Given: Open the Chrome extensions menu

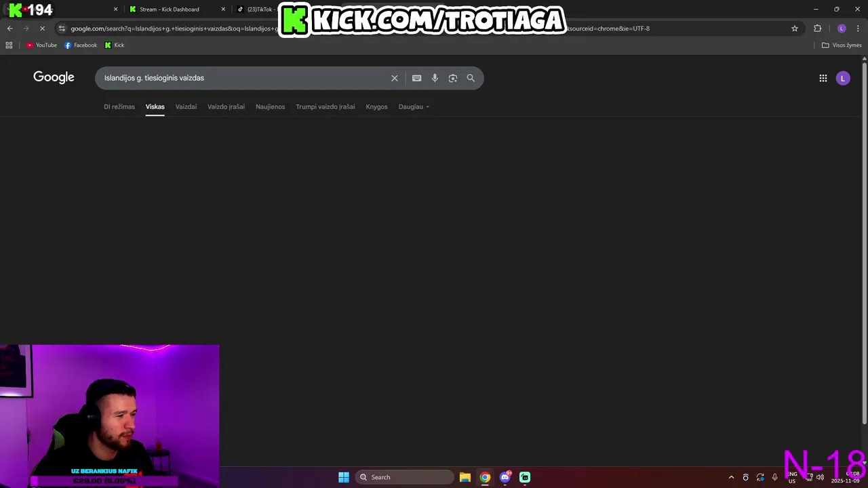Looking at the screenshot, I should pos(817,28).
